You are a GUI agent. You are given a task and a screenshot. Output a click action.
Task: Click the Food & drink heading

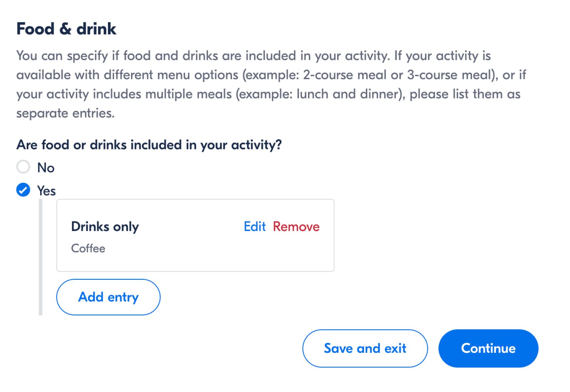point(66,29)
